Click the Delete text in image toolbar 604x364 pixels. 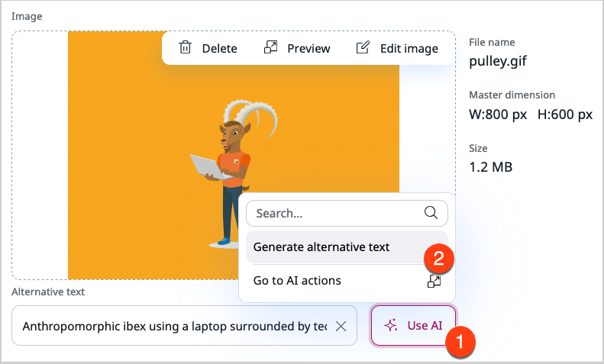[x=219, y=48]
